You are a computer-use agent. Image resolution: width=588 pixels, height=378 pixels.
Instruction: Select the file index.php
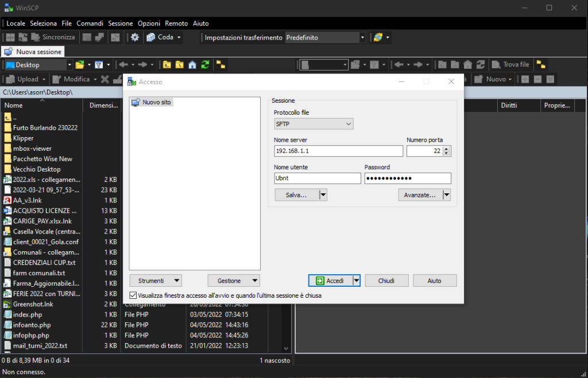28,315
